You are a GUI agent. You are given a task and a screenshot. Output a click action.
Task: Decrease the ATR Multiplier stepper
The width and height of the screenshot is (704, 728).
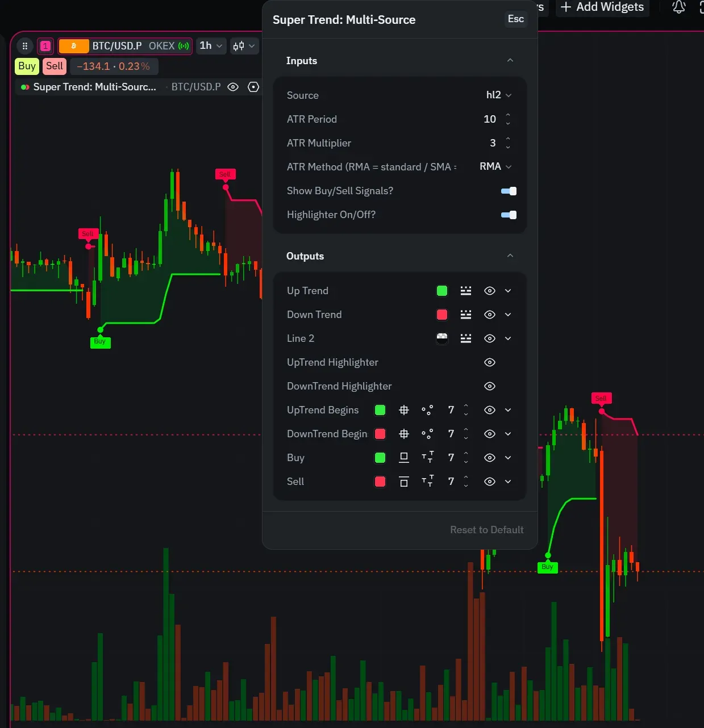tap(508, 147)
